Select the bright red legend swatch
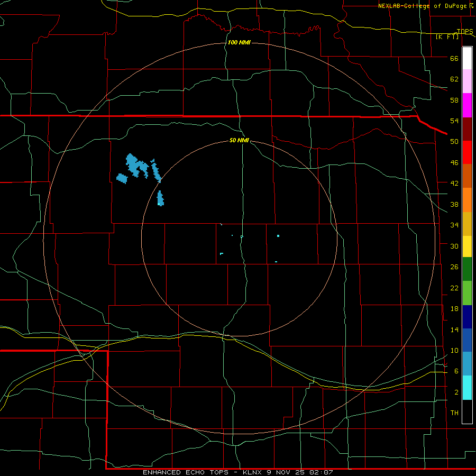Viewport: 476px width, 476px height. point(467,152)
